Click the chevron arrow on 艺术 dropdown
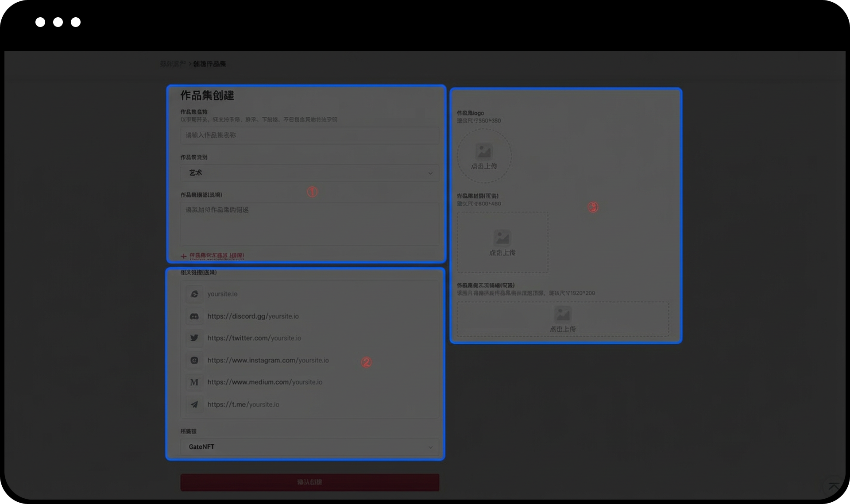Viewport: 850px width, 504px height. [x=430, y=173]
